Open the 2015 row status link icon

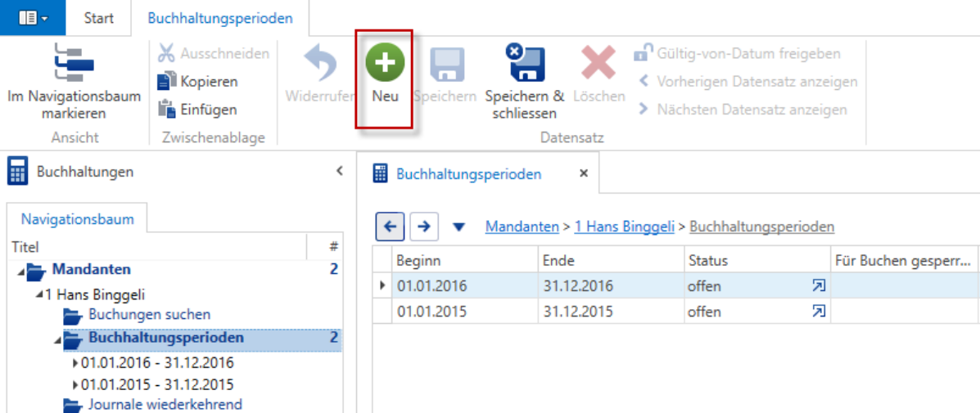click(818, 311)
